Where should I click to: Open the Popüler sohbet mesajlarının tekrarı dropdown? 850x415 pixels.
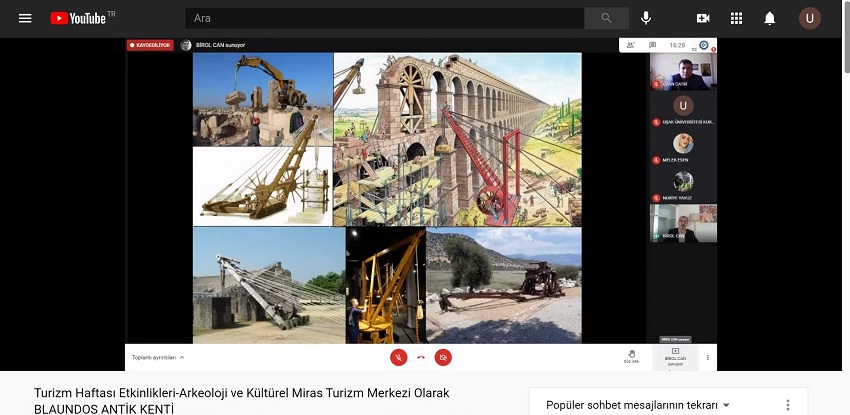tap(638, 405)
